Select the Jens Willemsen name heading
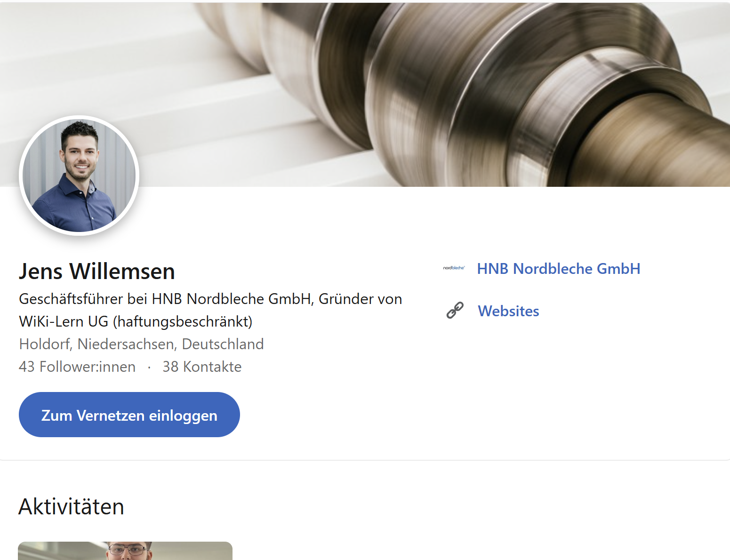This screenshot has height=560, width=730. tap(97, 271)
